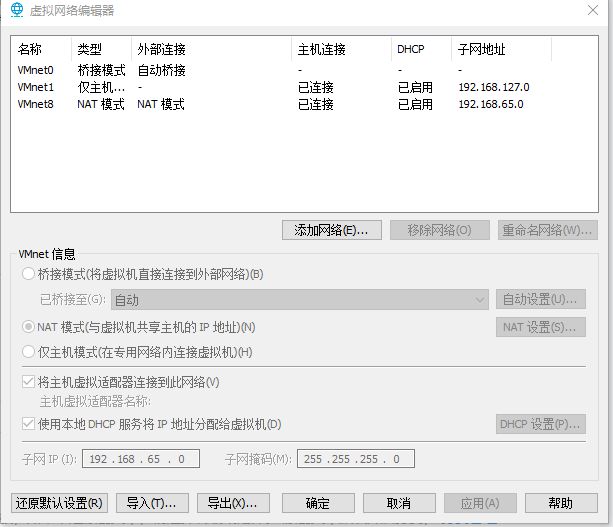
Task: Close the 虚拟网络编辑器 dialog
Action: click(x=593, y=10)
